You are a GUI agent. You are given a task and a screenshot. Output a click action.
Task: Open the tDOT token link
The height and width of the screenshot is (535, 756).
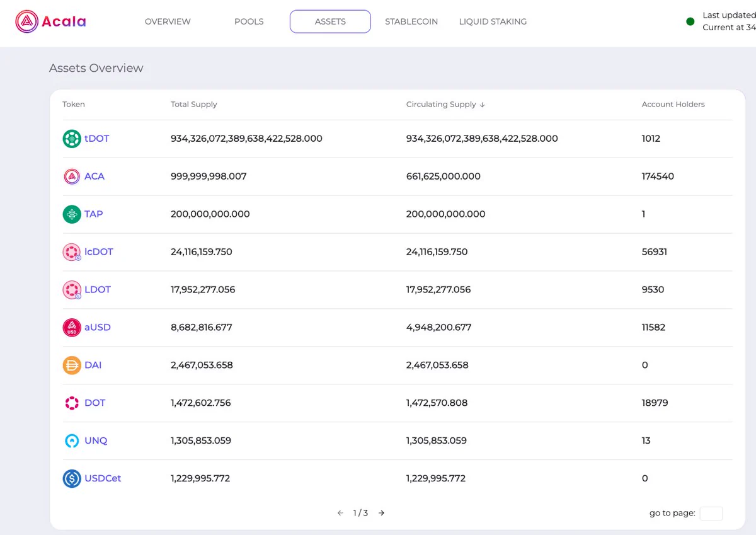point(97,139)
